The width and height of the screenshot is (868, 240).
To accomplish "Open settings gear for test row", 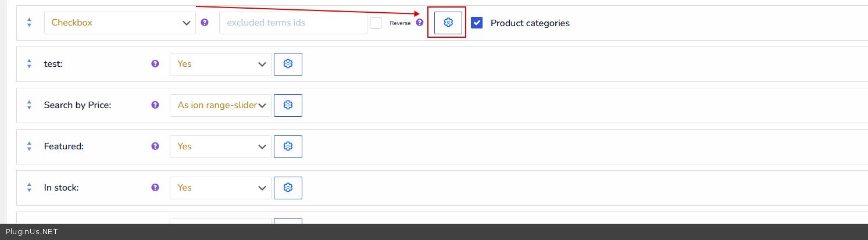I will pyautogui.click(x=288, y=64).
